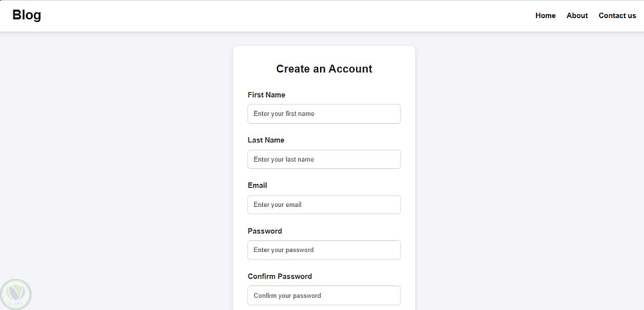The image size is (644, 310).
Task: Click the Confirm Password label
Action: point(279,276)
